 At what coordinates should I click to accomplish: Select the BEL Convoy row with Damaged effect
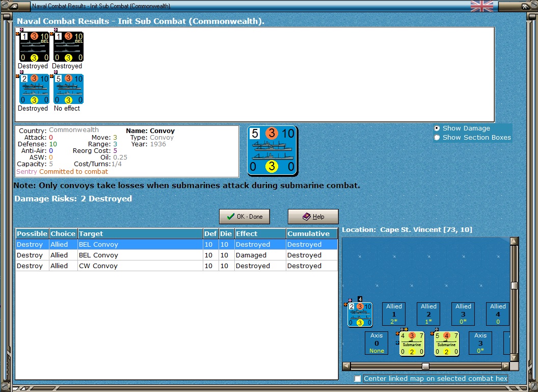click(x=177, y=255)
